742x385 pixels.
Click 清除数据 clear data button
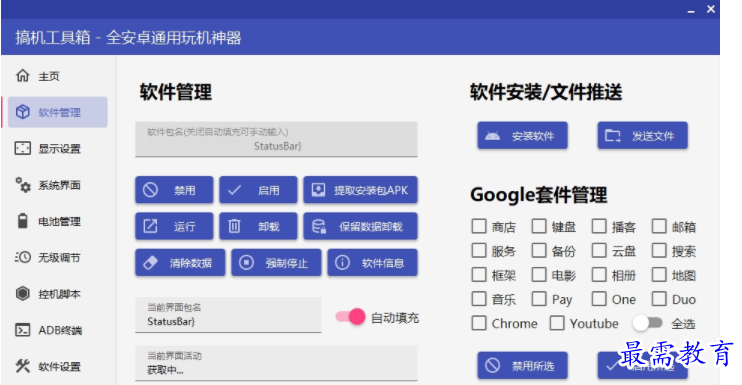tap(180, 262)
